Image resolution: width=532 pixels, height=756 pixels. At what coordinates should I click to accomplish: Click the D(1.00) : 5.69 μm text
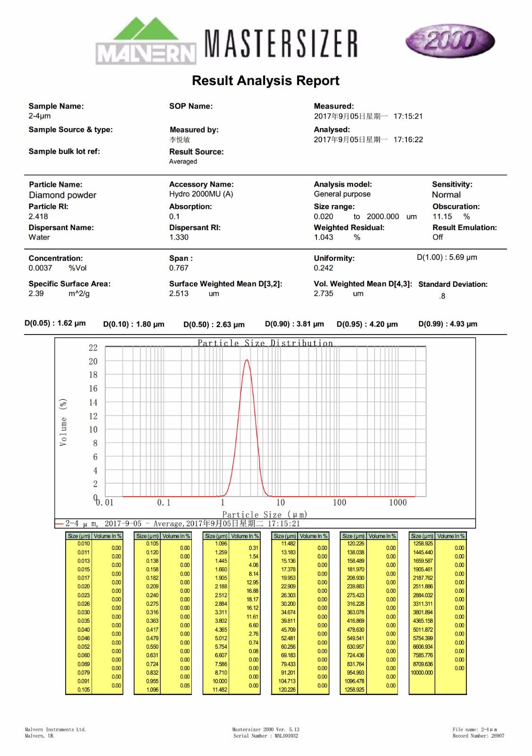[x=447, y=258]
